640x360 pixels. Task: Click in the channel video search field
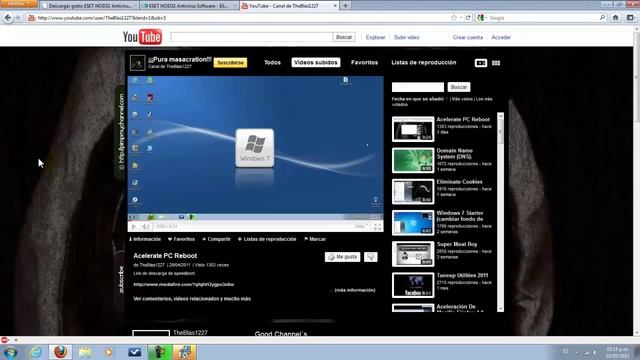418,87
